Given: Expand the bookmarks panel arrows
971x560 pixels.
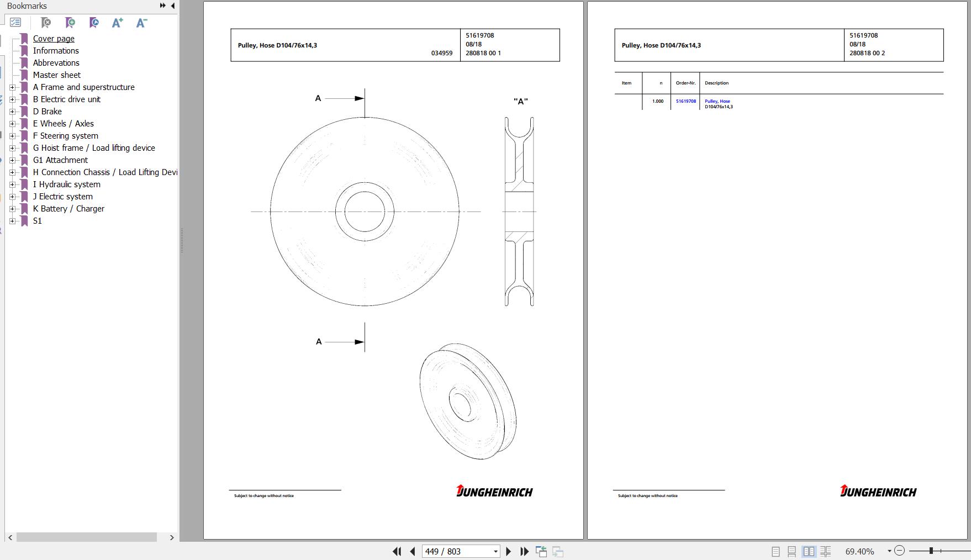Looking at the screenshot, I should [163, 6].
